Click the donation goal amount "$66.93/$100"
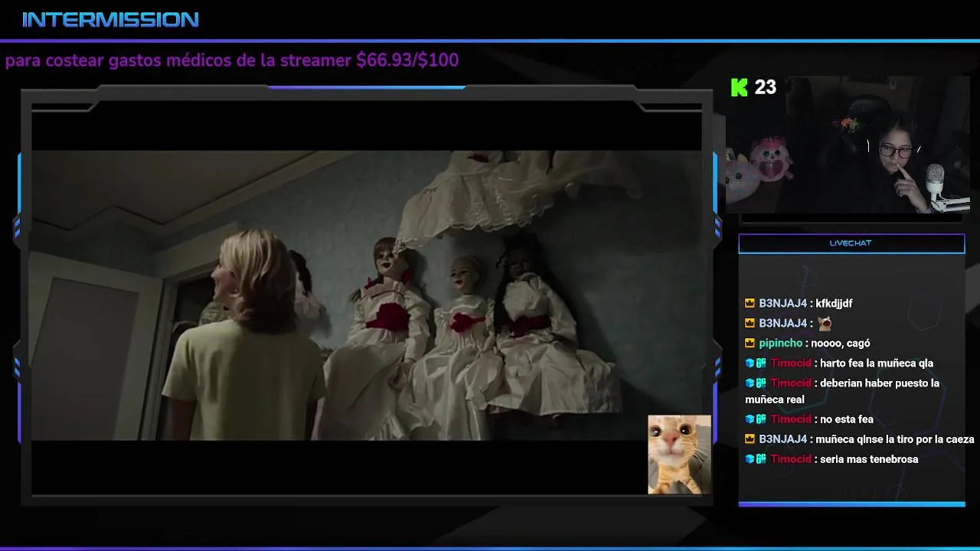 [407, 60]
